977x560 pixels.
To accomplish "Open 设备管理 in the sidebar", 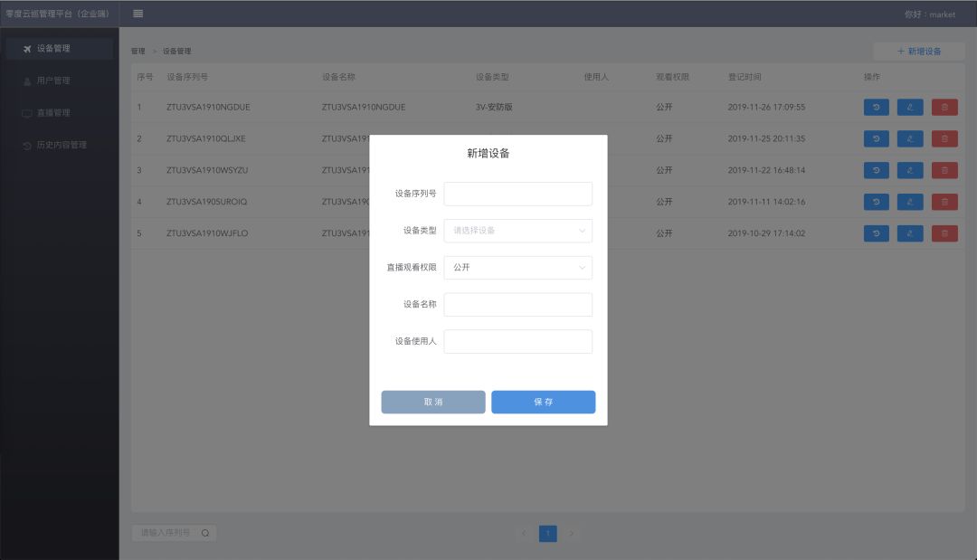I will coord(60,49).
